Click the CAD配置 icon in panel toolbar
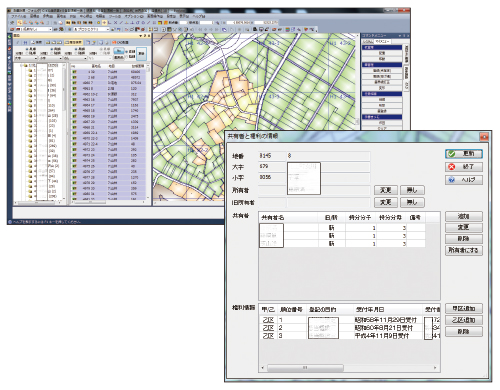The height and width of the screenshot is (390, 500). [120, 42]
